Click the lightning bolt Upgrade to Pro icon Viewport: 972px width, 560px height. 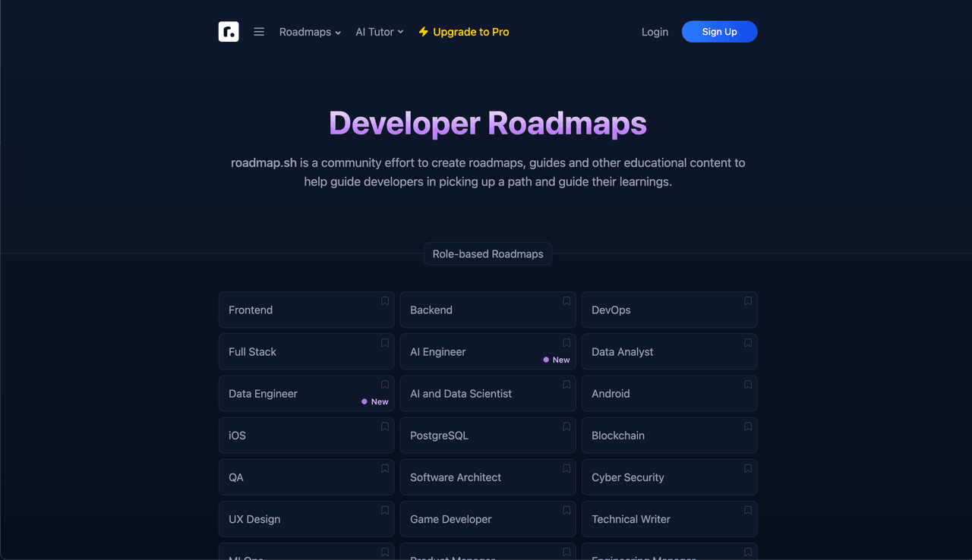click(424, 32)
